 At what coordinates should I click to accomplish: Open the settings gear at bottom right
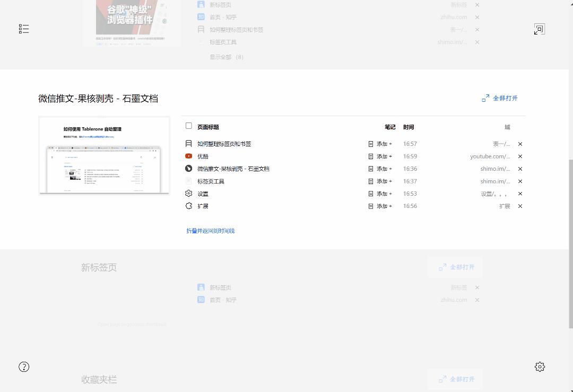coord(540,367)
